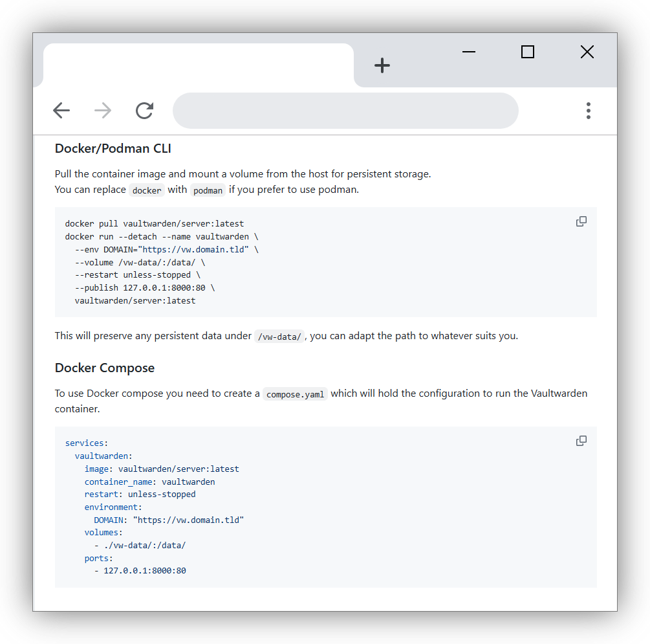Viewport: 650px width, 644px height.
Task: Click the inline podman code word
Action: coord(208,190)
